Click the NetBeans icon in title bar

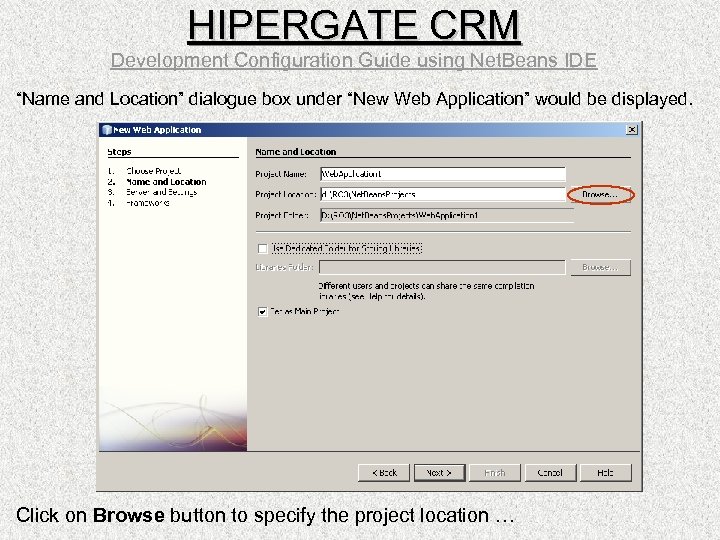pyautogui.click(x=107, y=130)
